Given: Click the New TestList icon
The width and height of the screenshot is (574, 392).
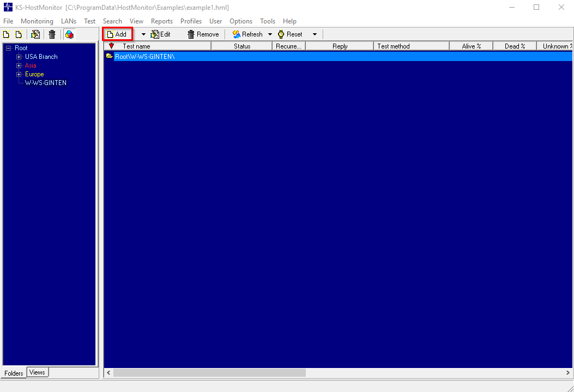Looking at the screenshot, I should (x=6, y=34).
